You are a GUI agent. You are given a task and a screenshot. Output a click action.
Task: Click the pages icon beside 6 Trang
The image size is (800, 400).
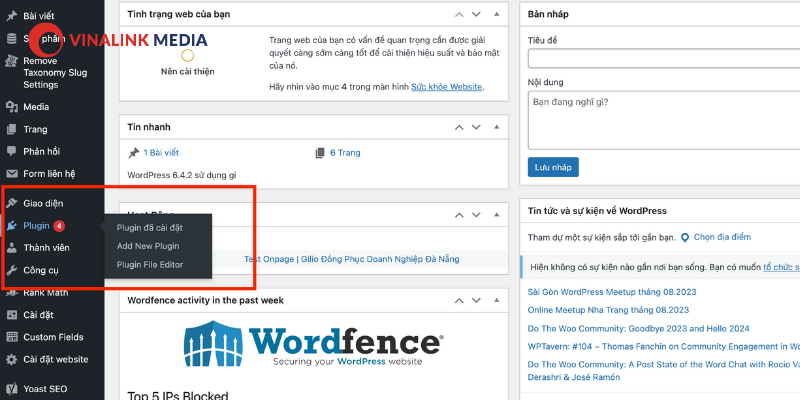[x=320, y=153]
